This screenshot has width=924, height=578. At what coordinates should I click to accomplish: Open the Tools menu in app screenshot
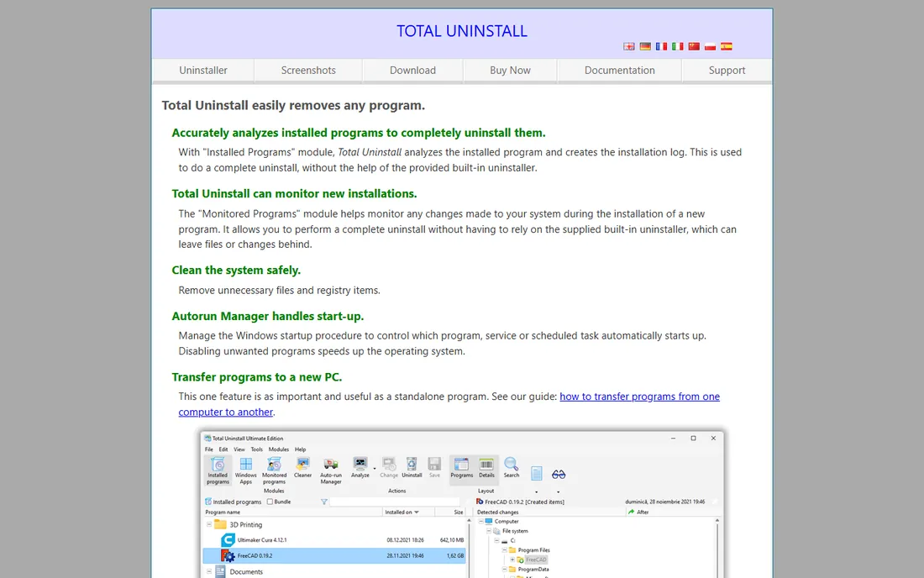pos(256,449)
